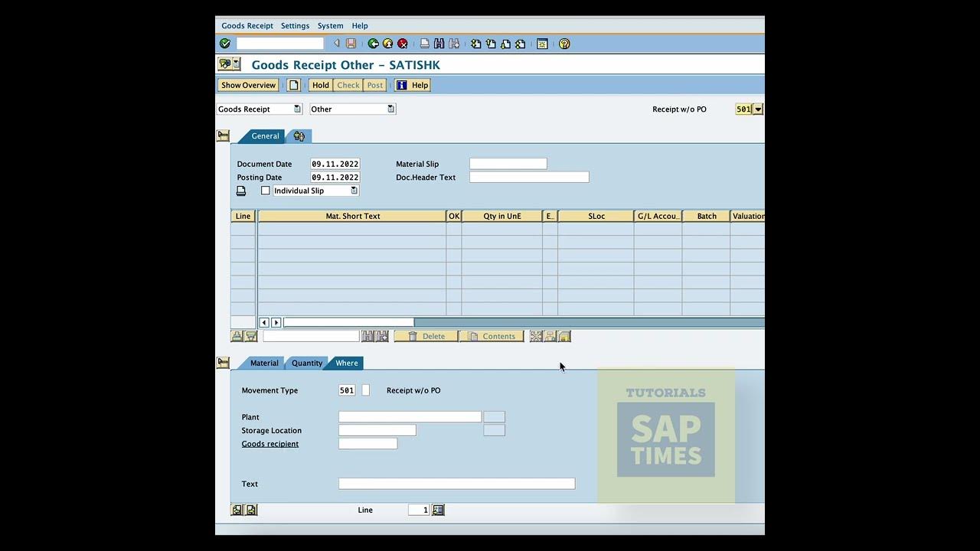Image resolution: width=980 pixels, height=551 pixels.
Task: Click the Material Slip input field
Action: [508, 164]
